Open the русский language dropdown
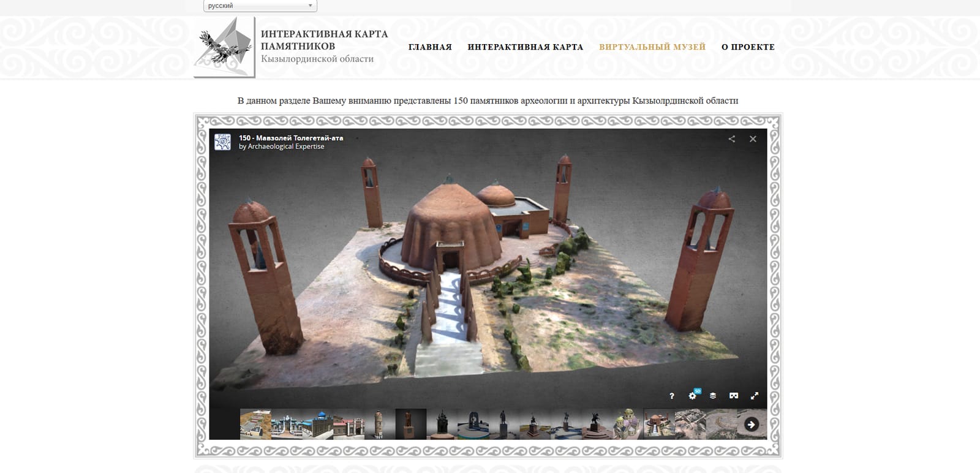 click(x=260, y=6)
